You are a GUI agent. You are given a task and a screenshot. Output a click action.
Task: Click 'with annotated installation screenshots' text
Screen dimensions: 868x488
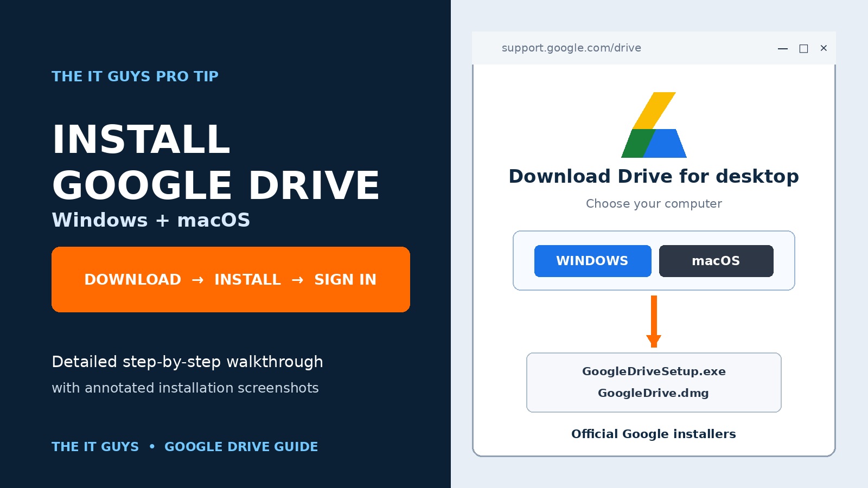(x=185, y=388)
